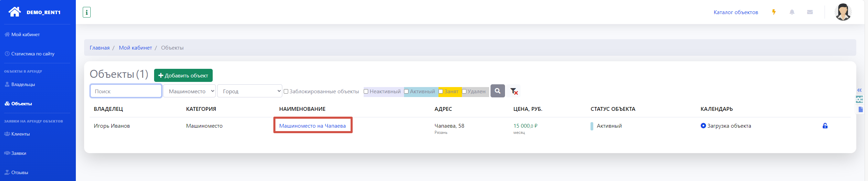Click into the 'Поиск' search field
This screenshot has height=181, width=868.
(x=126, y=91)
